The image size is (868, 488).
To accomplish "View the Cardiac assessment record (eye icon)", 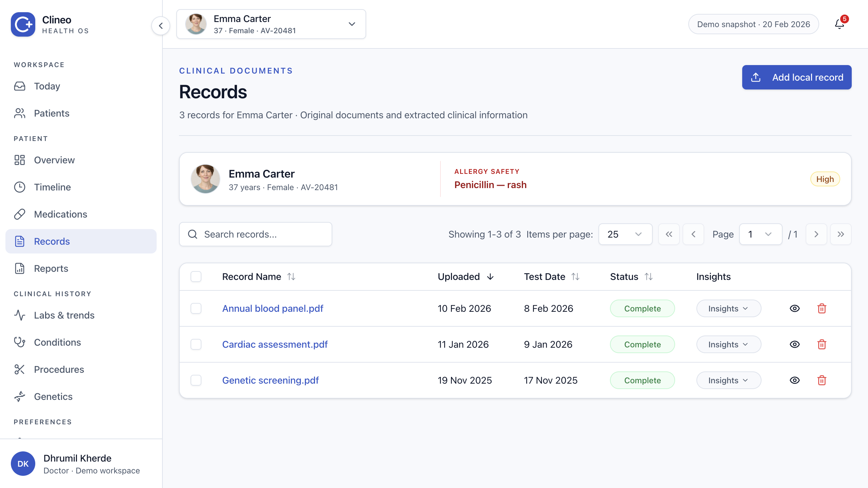I will (x=795, y=344).
